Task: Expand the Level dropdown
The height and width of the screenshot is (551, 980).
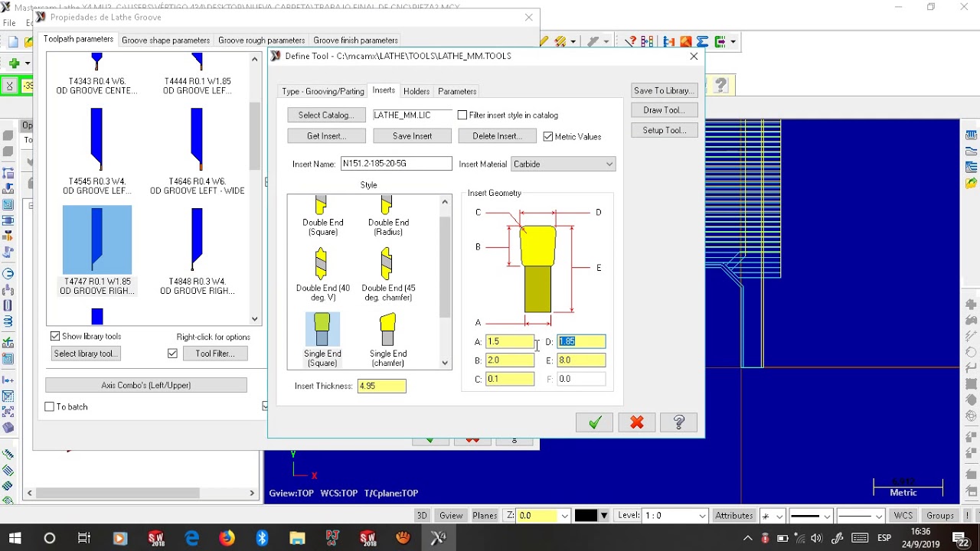Action: [x=702, y=516]
